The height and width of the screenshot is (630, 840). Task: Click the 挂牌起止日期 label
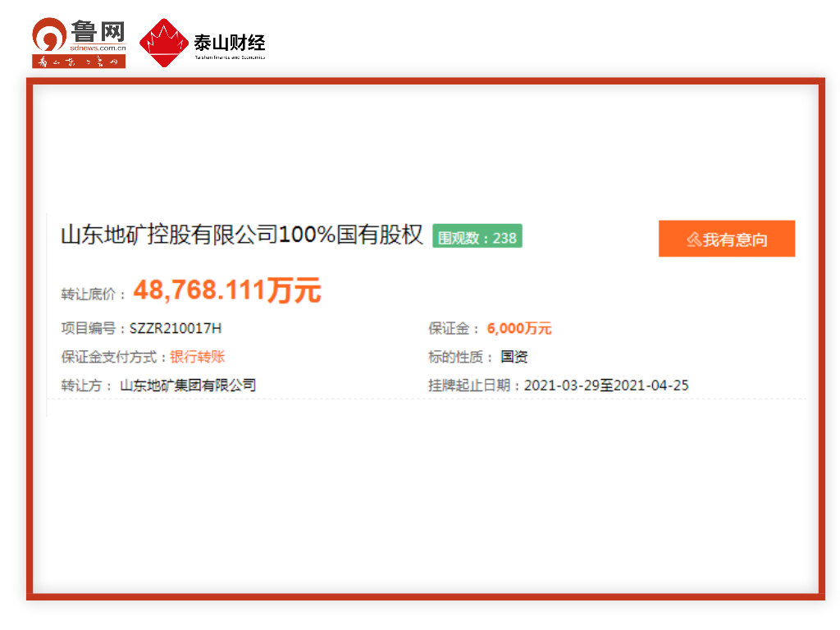click(474, 385)
